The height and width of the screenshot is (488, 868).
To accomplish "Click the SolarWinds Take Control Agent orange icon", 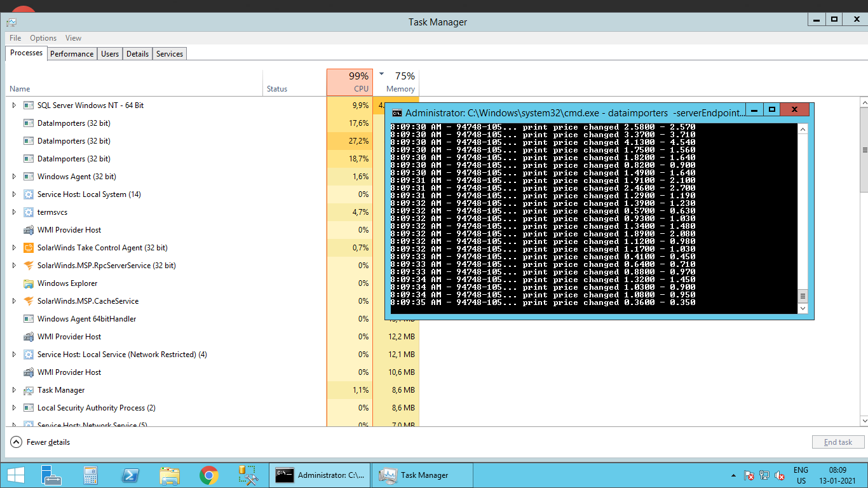I will [28, 248].
